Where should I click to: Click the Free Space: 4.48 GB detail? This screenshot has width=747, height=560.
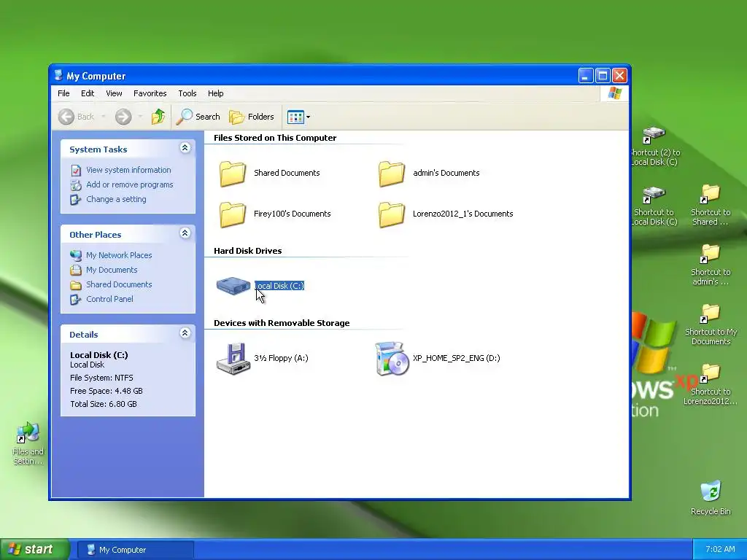[107, 391]
